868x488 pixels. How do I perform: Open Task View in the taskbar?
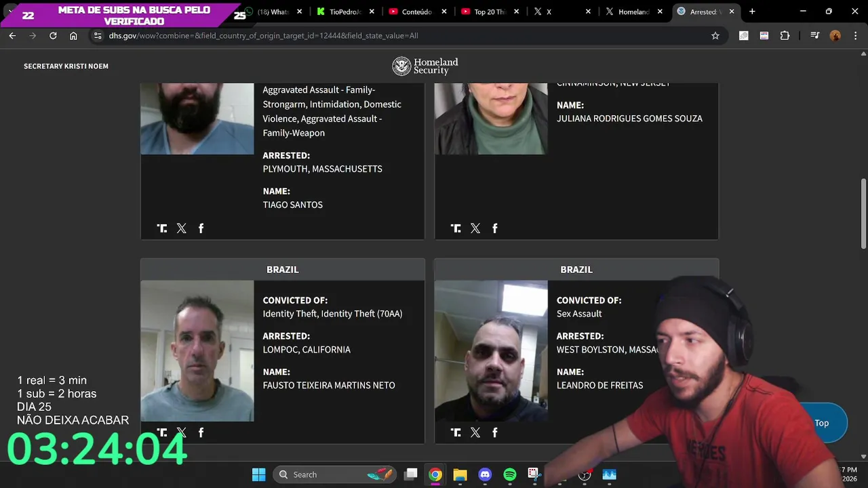(411, 474)
